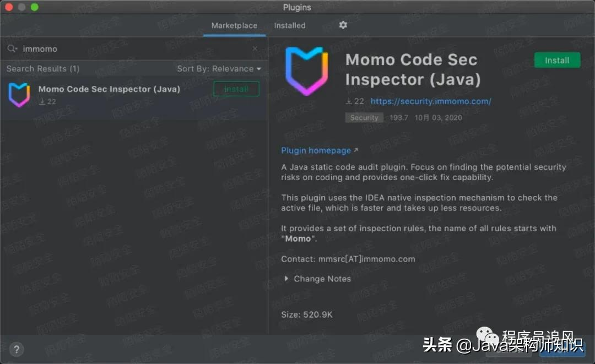Focus the plugin search field containing immomo
Image resolution: width=595 pixels, height=364 pixels.
[x=133, y=48]
